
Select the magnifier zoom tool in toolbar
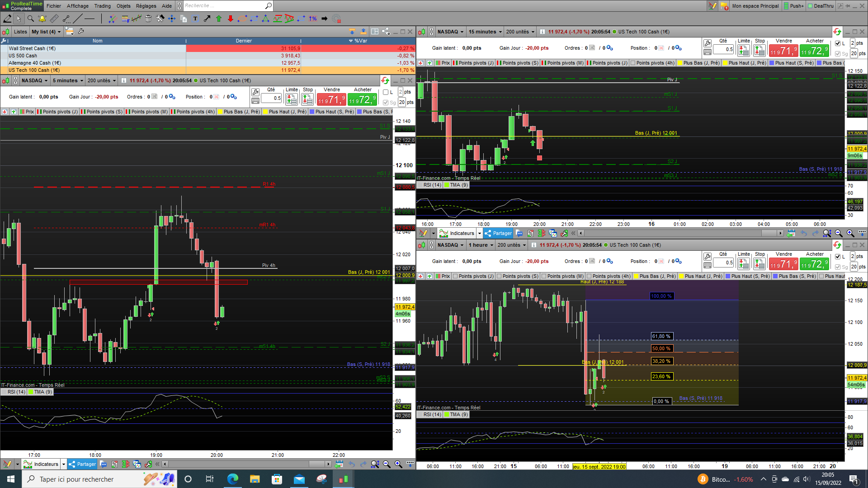click(x=30, y=19)
